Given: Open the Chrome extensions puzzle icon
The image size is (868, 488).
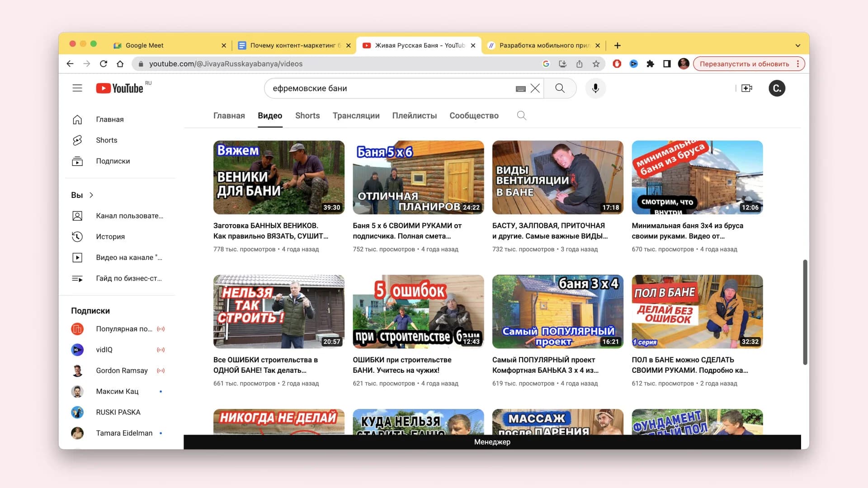Looking at the screenshot, I should [x=650, y=64].
